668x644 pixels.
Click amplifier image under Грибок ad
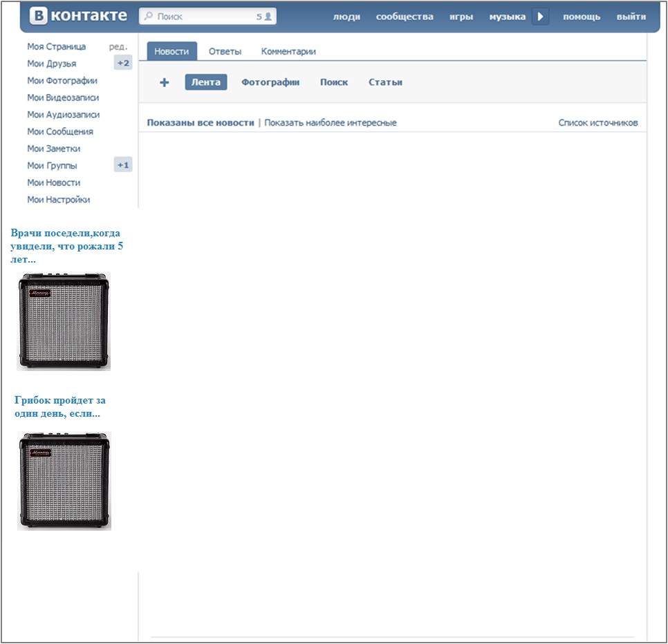click(64, 481)
